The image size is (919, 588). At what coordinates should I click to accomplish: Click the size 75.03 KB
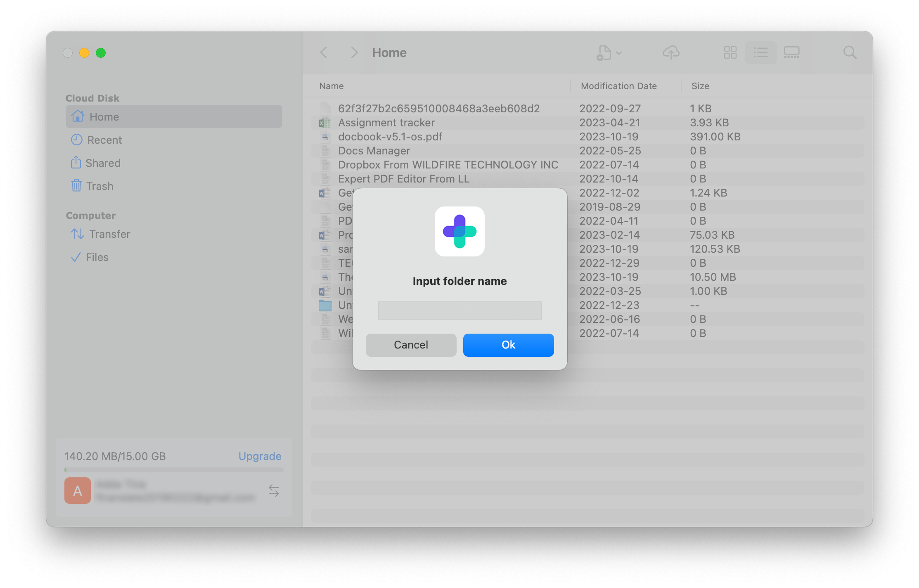(712, 235)
